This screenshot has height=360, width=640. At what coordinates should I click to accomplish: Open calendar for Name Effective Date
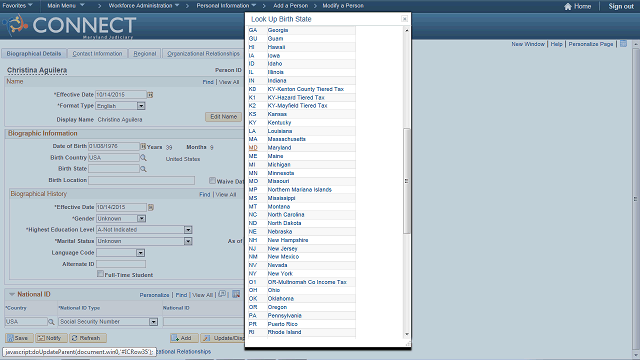click(x=150, y=95)
